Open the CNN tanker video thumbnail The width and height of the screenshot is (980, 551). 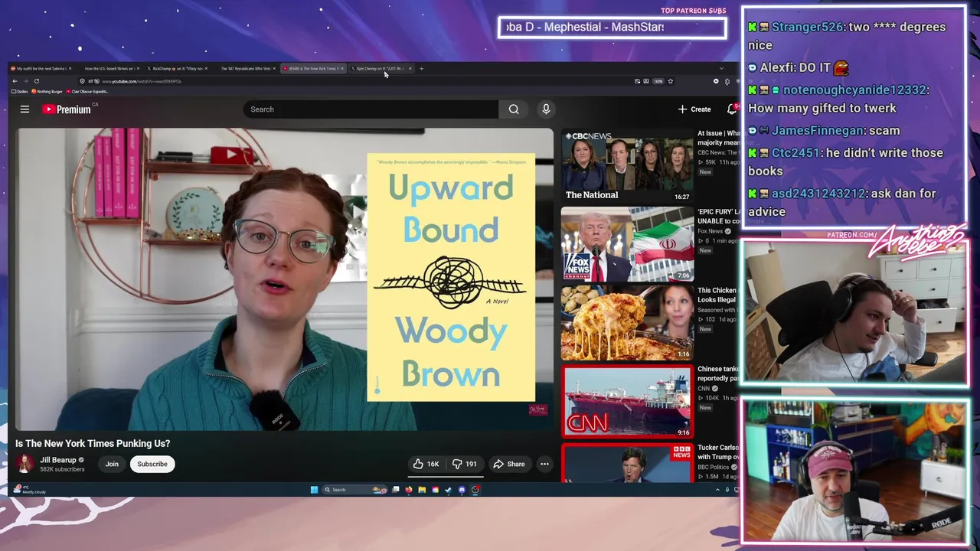(x=628, y=401)
